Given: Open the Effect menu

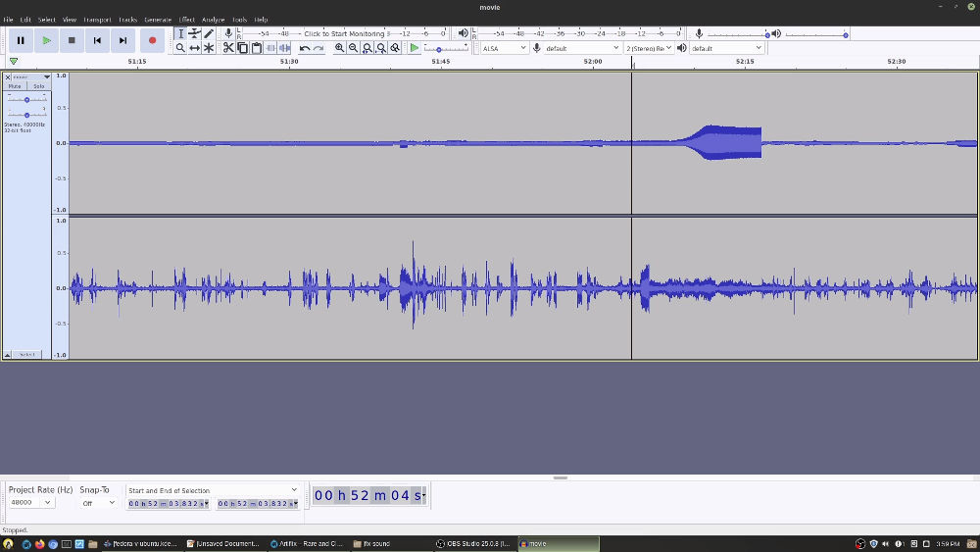Looking at the screenshot, I should click(186, 20).
